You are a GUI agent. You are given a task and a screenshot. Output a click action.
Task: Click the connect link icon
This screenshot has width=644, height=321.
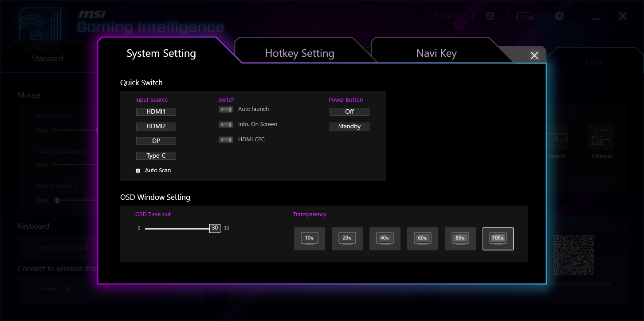(x=68, y=289)
